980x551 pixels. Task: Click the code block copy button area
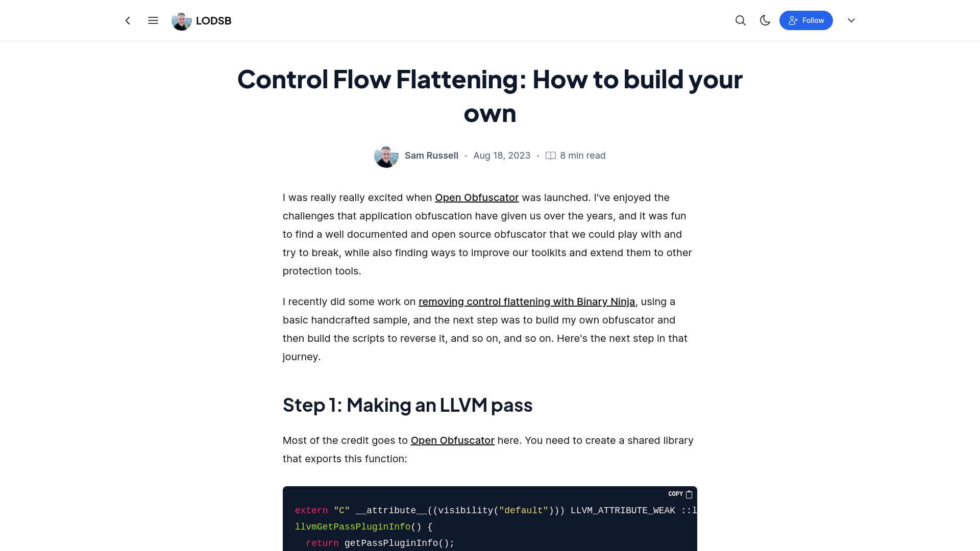click(x=680, y=494)
